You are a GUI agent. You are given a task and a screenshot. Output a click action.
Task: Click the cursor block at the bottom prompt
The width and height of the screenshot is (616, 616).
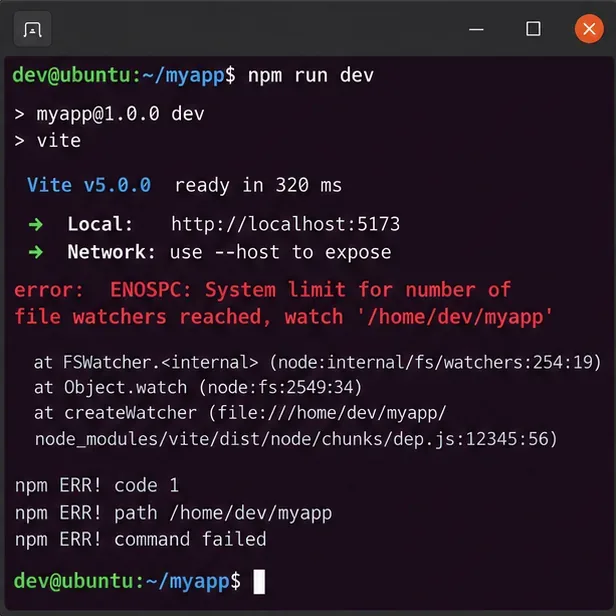[259, 581]
